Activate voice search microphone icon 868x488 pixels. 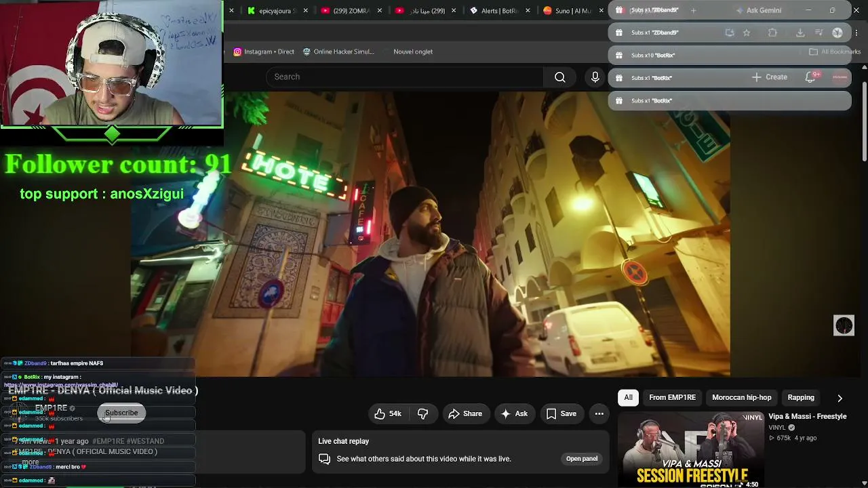595,77
